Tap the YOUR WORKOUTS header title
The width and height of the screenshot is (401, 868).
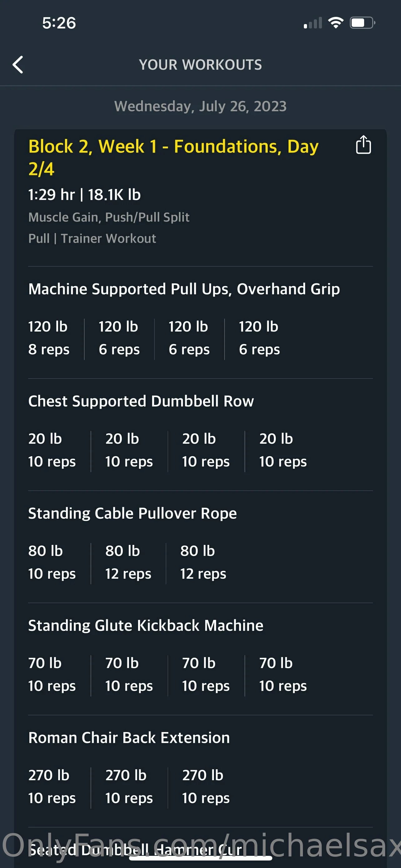200,65
